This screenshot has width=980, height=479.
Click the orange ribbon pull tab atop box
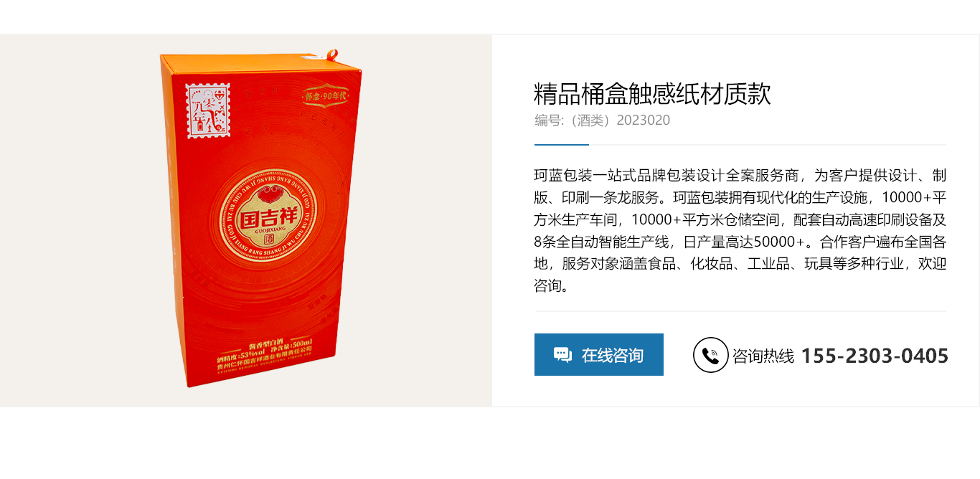click(331, 54)
